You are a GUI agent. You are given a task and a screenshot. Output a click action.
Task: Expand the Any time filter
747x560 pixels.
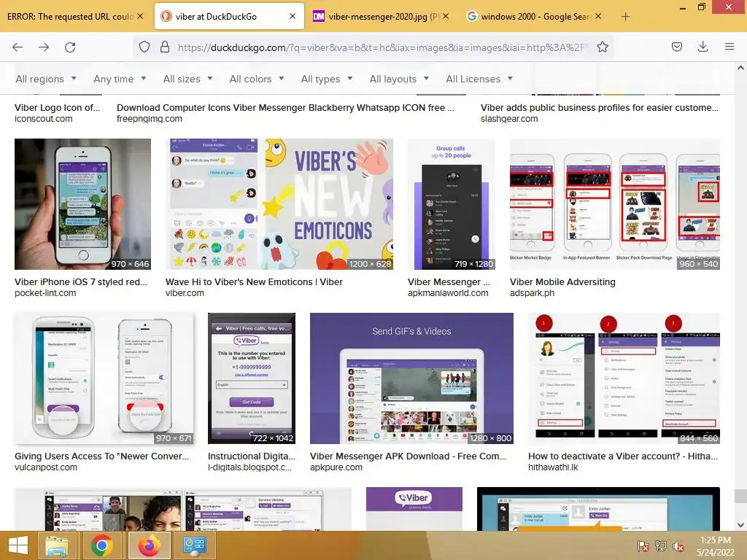120,79
